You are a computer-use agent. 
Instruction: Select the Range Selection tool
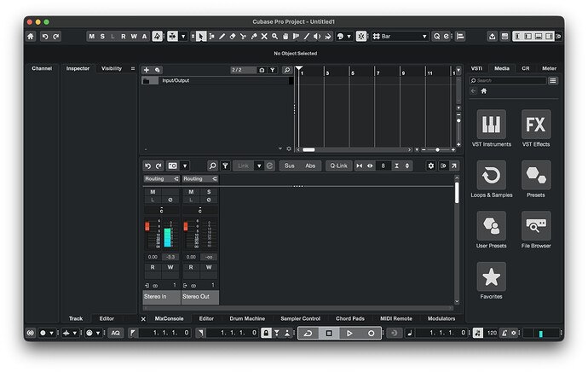click(x=211, y=37)
